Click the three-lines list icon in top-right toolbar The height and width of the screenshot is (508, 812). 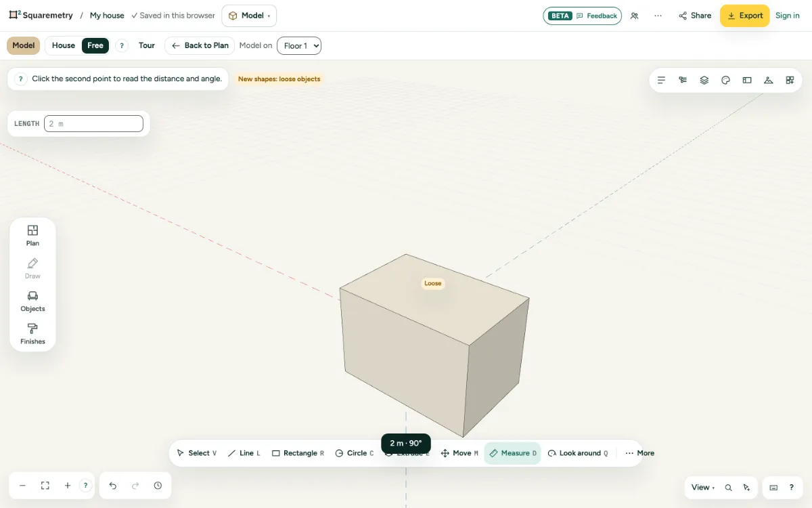click(662, 80)
